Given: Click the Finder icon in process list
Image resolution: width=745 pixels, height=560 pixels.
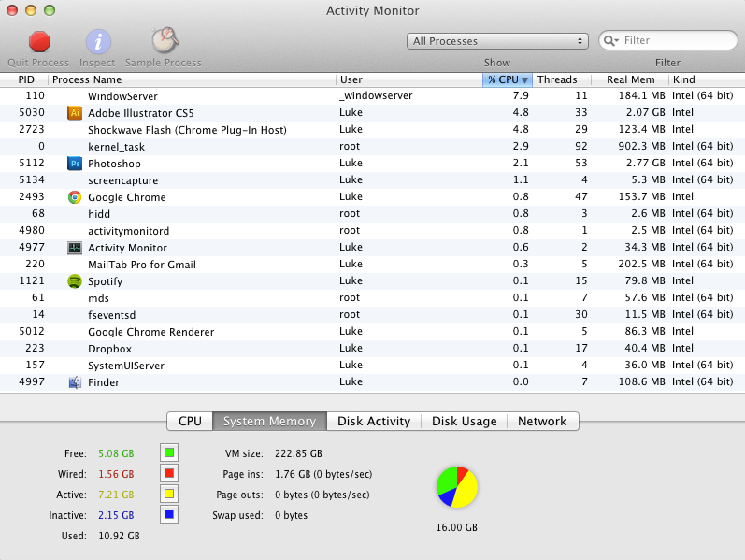Looking at the screenshot, I should click(x=75, y=381).
